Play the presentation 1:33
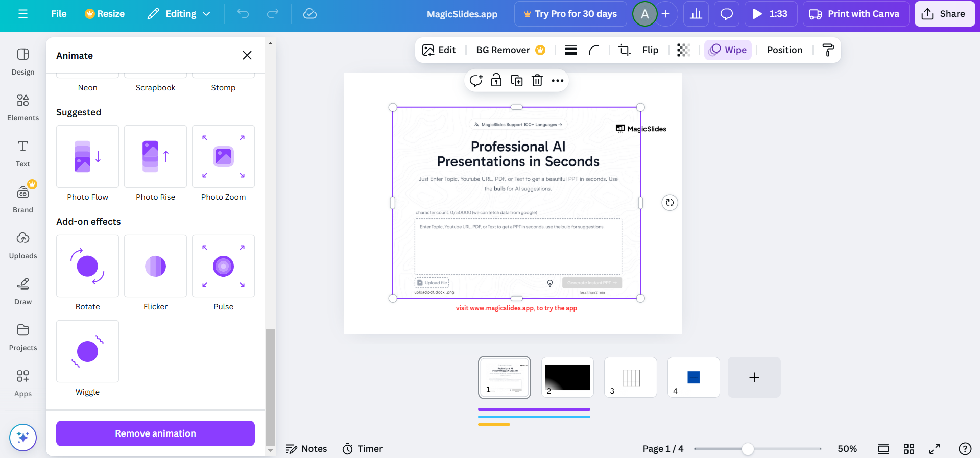The width and height of the screenshot is (980, 458). [x=771, y=14]
